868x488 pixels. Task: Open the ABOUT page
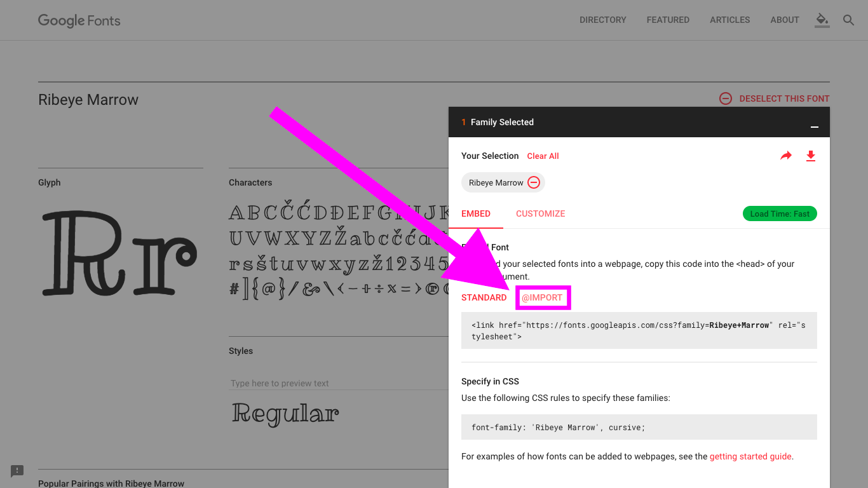(x=784, y=20)
